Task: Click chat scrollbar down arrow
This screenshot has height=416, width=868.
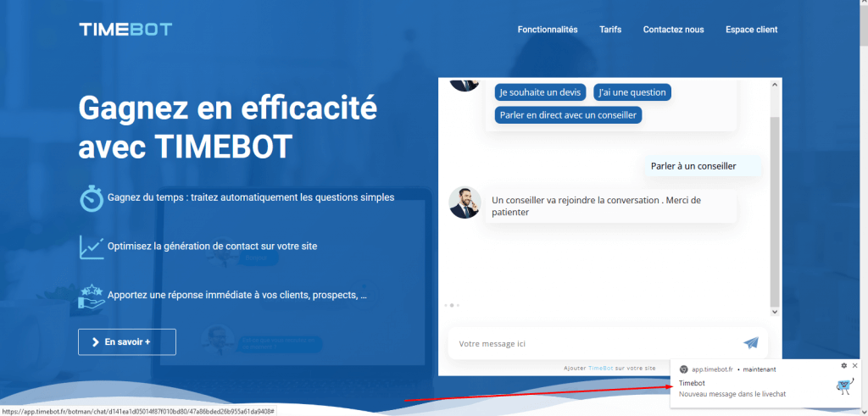Action: tap(775, 312)
